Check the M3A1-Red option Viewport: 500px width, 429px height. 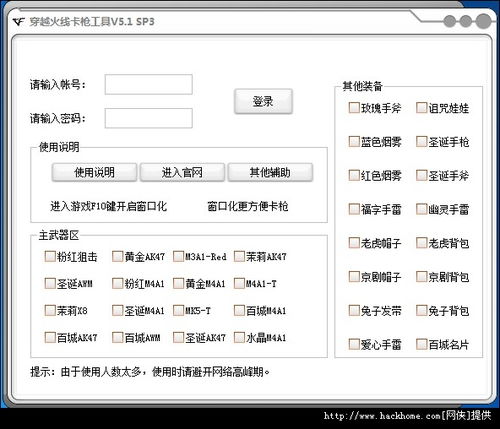tap(179, 256)
